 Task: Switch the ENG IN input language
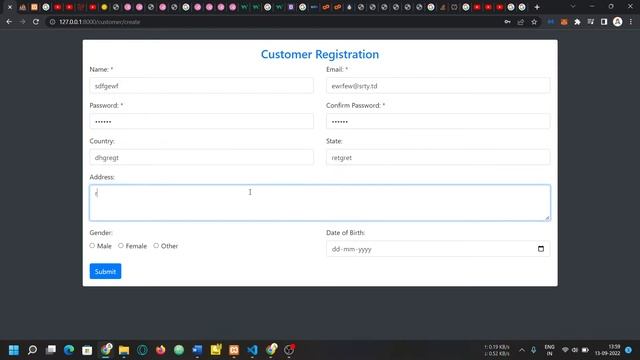coord(549,350)
